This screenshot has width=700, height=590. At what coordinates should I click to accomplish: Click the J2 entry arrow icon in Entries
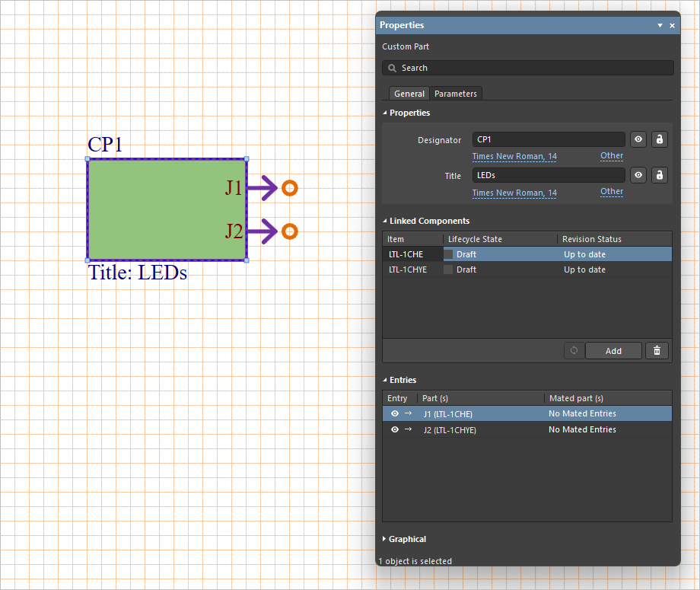(x=408, y=430)
